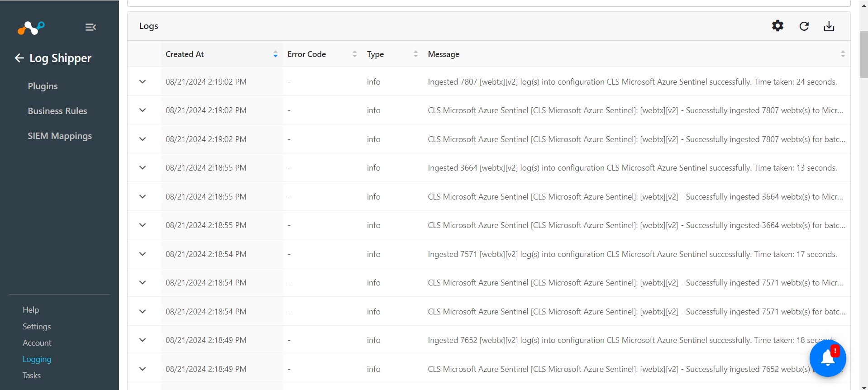
Task: Click the 'Logs' panel title
Action: [148, 26]
